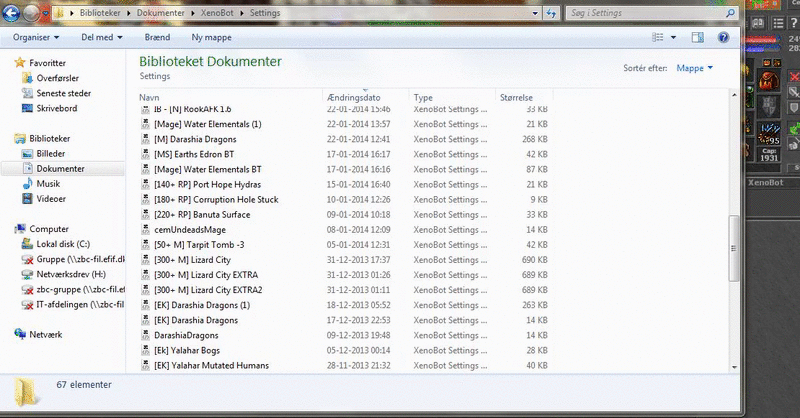This screenshot has height=418, width=800.
Task: Click the file list scroll down arrow
Action: 734,367
